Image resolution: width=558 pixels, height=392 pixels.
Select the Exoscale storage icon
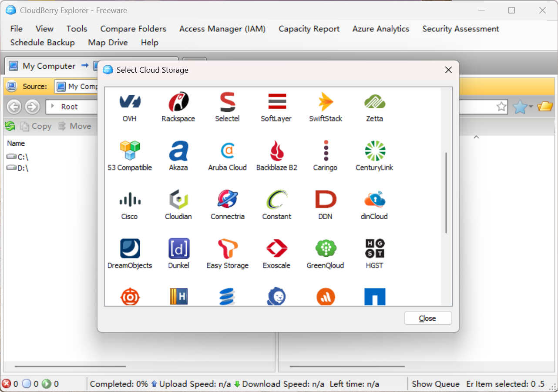[276, 249]
